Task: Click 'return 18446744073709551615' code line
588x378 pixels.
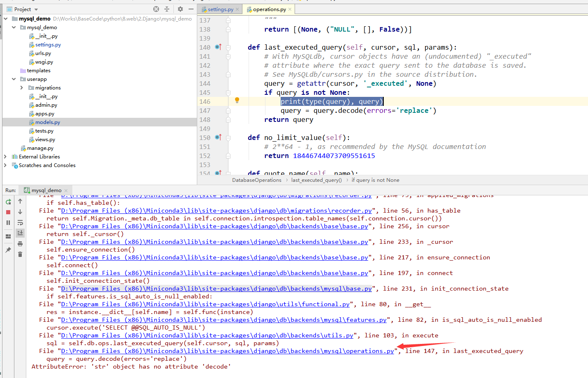Action: (320, 156)
